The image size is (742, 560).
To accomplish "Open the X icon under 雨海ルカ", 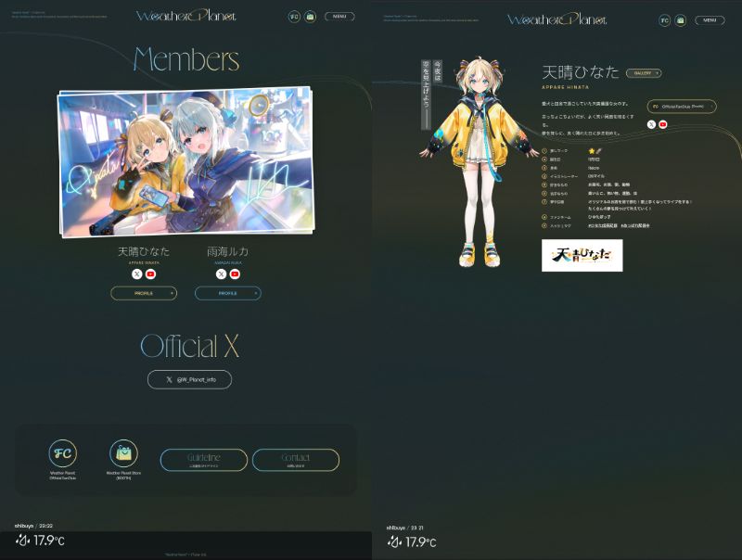I will (221, 274).
